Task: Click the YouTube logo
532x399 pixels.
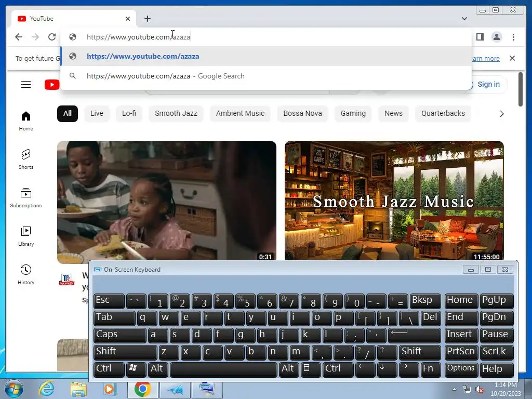Action: click(x=52, y=85)
